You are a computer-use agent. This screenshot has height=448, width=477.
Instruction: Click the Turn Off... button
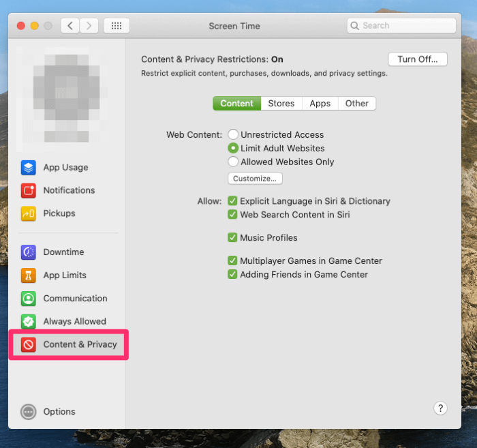click(x=417, y=59)
